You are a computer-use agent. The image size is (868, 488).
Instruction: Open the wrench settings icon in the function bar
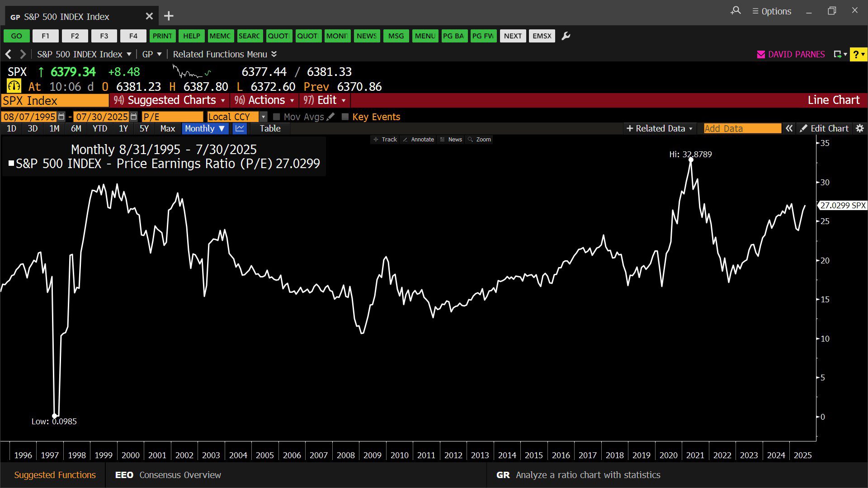coord(566,36)
